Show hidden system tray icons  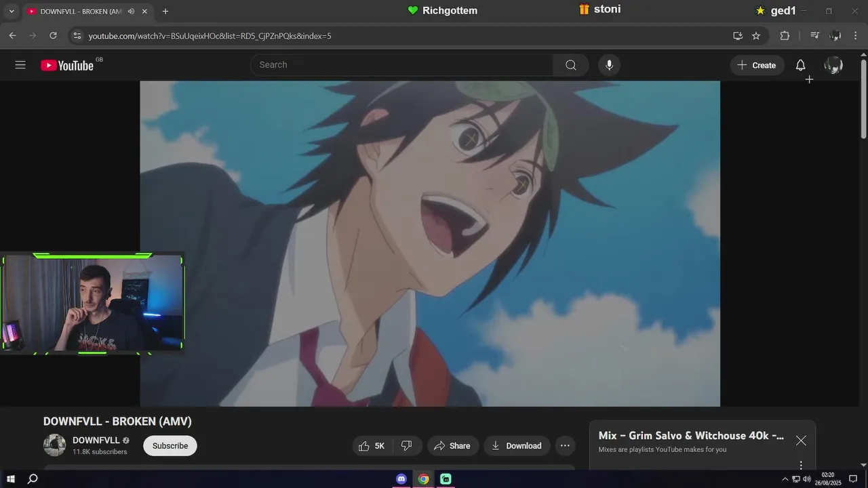[785, 479]
